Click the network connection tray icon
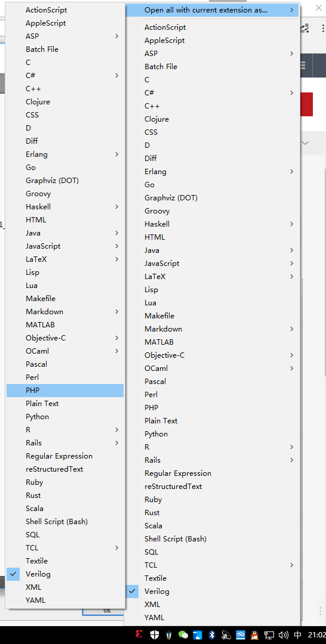This screenshot has height=644, width=326. 269,635
